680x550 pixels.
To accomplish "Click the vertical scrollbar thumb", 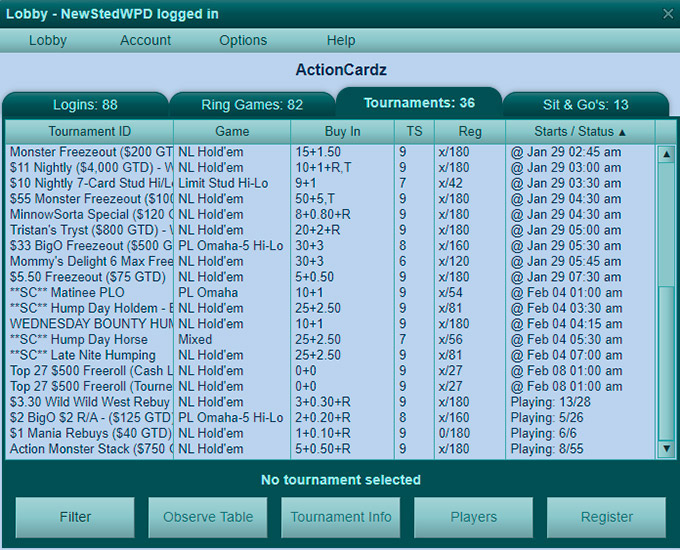I will pos(666,363).
